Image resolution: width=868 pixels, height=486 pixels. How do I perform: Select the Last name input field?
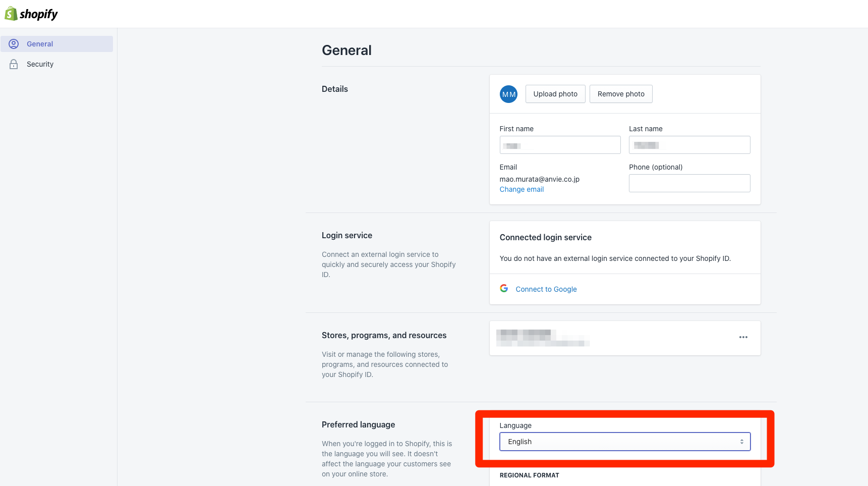pos(689,145)
